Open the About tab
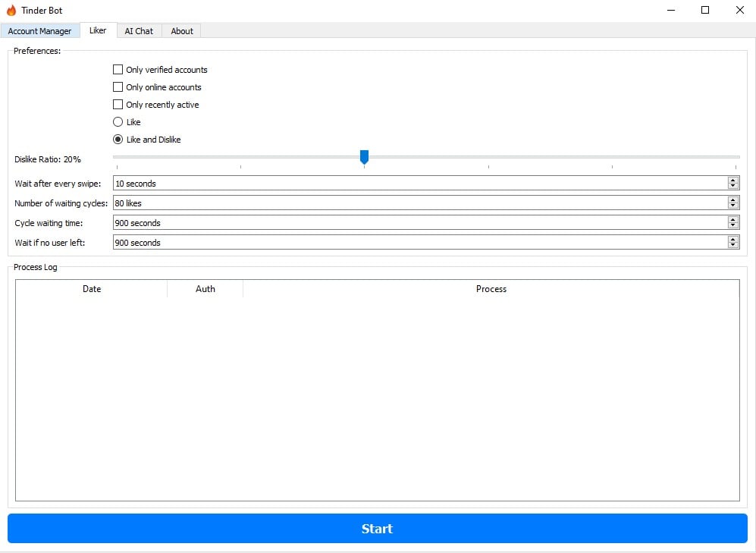The width and height of the screenshot is (756, 553). [182, 31]
